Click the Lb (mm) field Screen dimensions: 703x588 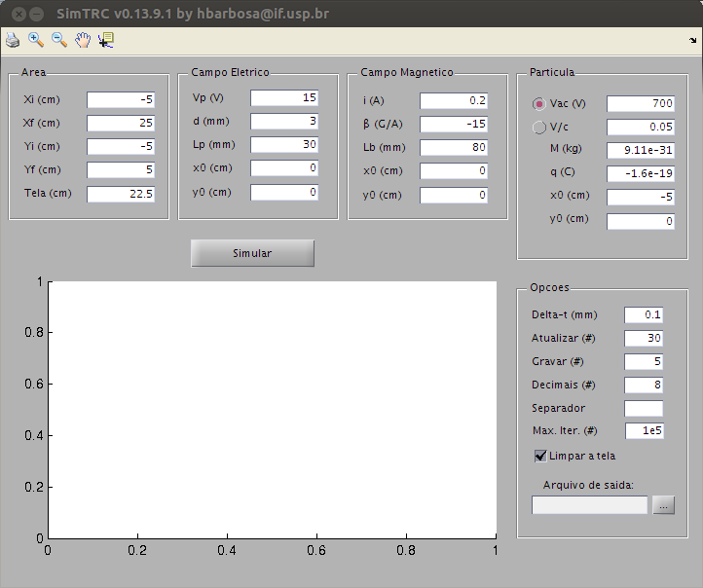pos(454,147)
